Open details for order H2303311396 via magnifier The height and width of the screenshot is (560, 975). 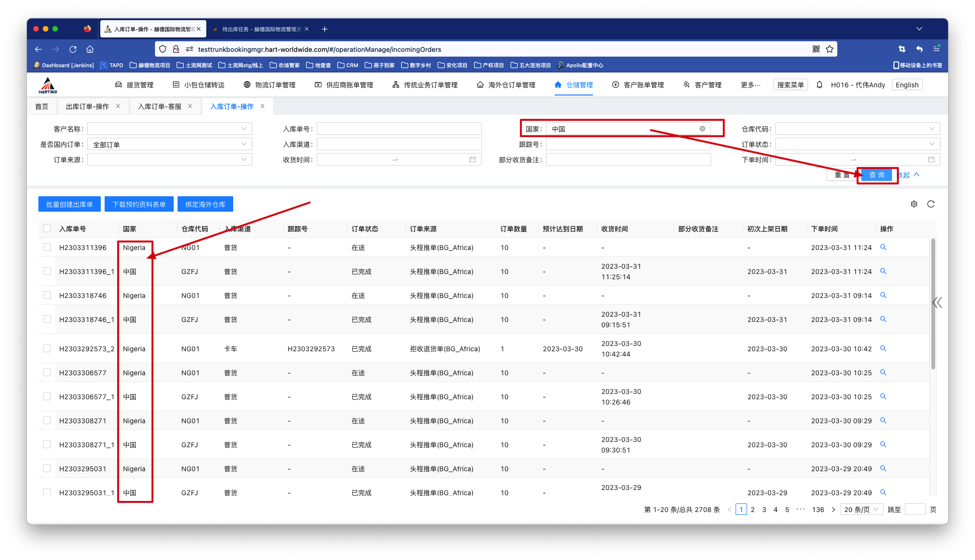click(x=883, y=247)
